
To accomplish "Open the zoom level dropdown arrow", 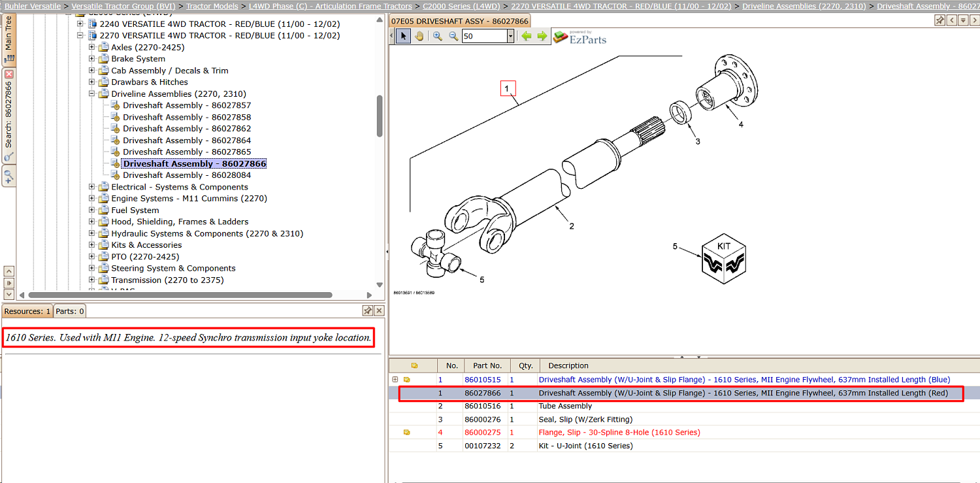I will click(x=510, y=37).
